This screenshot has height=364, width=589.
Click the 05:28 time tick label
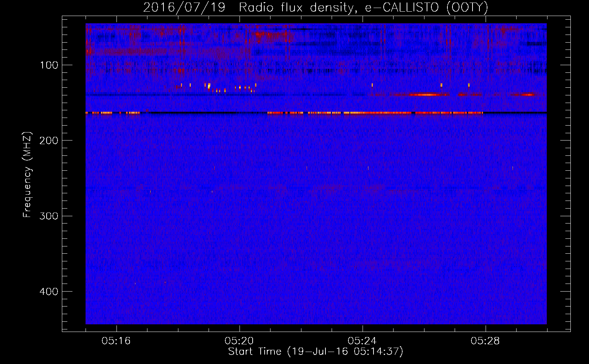pyautogui.click(x=485, y=341)
